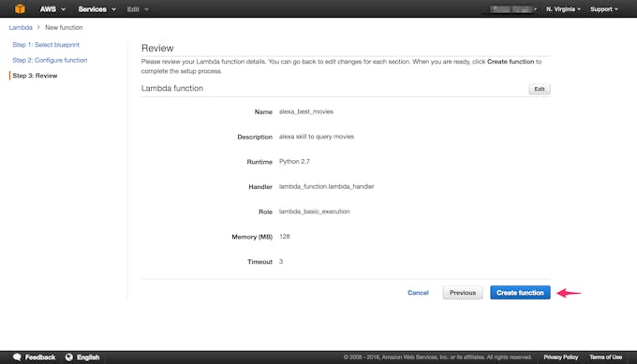The width and height of the screenshot is (637, 364).
Task: Open the Edit menu in top bar
Action: tap(138, 9)
